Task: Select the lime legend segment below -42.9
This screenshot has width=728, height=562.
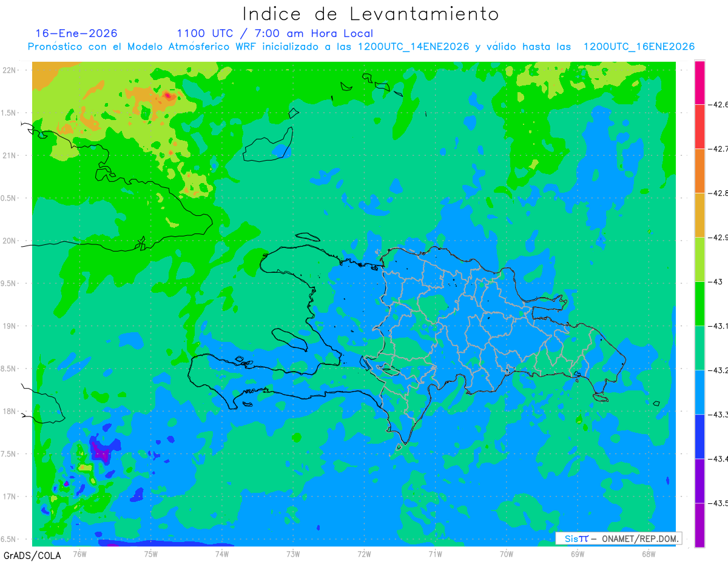Action: [x=699, y=259]
